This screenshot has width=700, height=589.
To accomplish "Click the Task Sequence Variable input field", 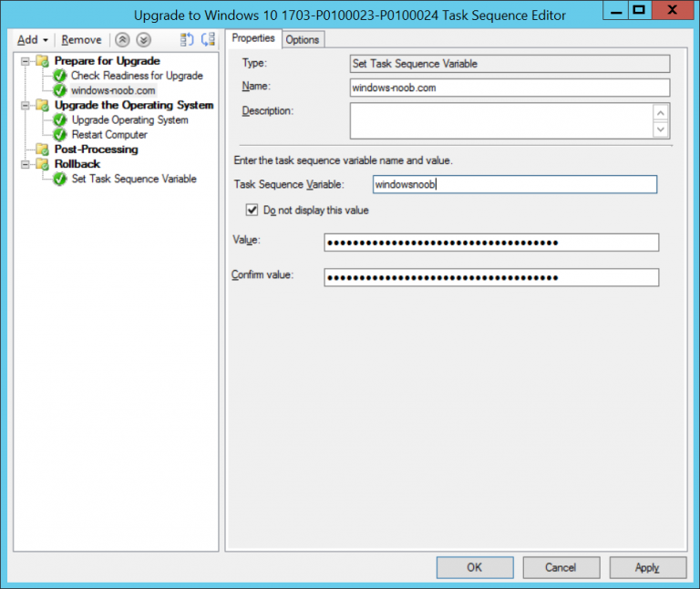I will 514,184.
